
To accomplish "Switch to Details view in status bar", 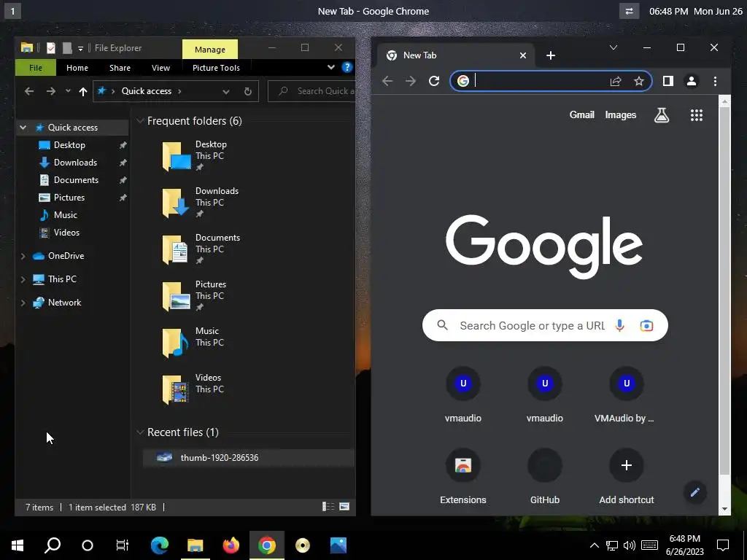I will tap(328, 507).
